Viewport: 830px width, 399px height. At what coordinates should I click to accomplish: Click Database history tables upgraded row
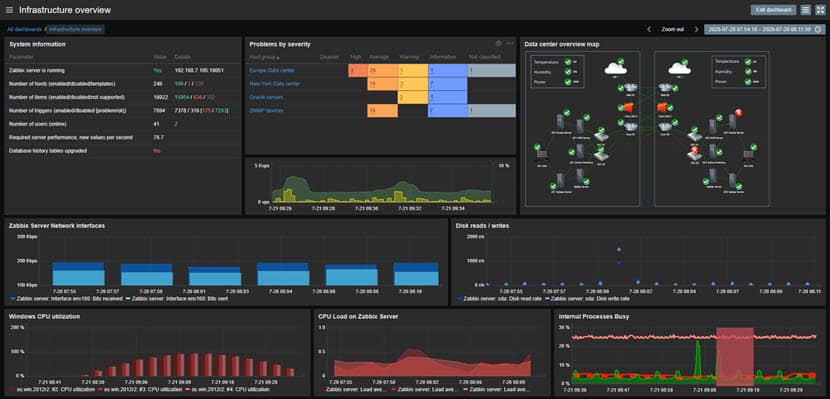122,151
